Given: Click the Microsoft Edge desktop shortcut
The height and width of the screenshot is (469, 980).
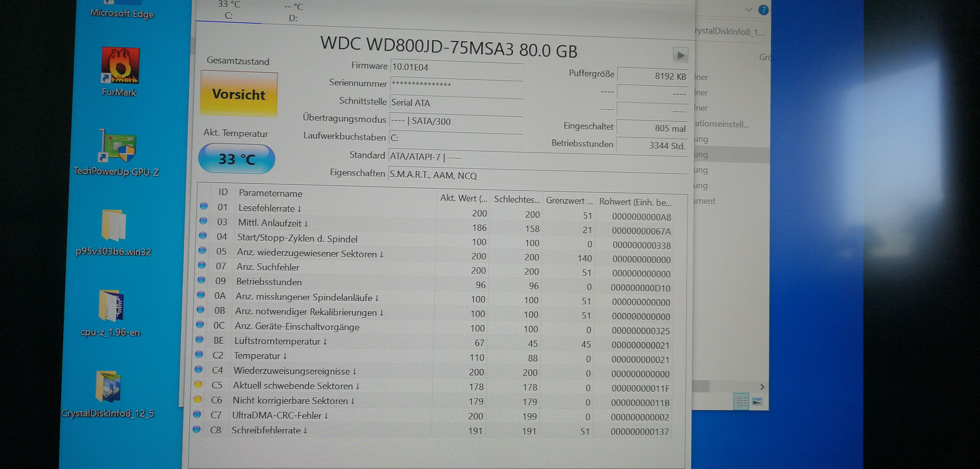Looking at the screenshot, I should point(122,13).
